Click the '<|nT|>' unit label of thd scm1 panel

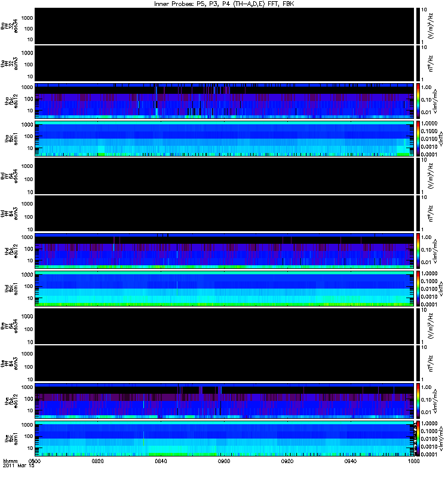pyautogui.click(x=440, y=289)
